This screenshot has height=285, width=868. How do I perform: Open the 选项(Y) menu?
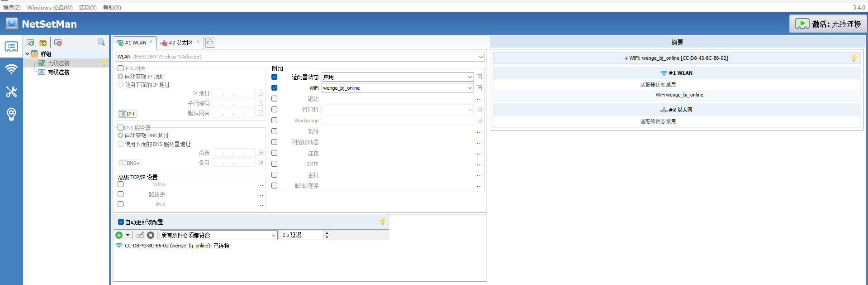pyautogui.click(x=88, y=8)
